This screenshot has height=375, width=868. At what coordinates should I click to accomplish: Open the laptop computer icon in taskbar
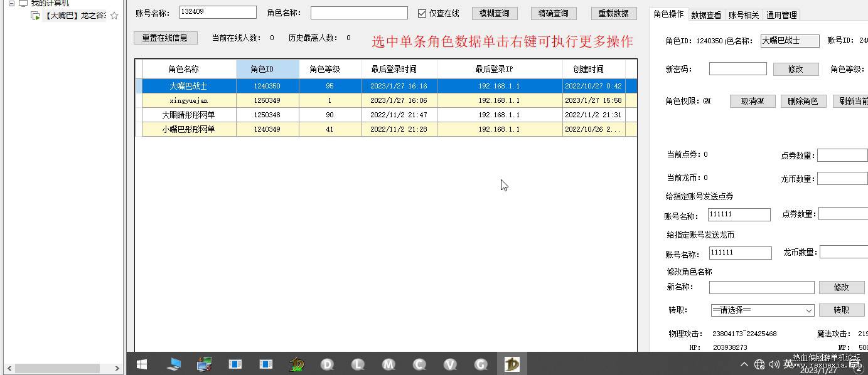click(174, 364)
